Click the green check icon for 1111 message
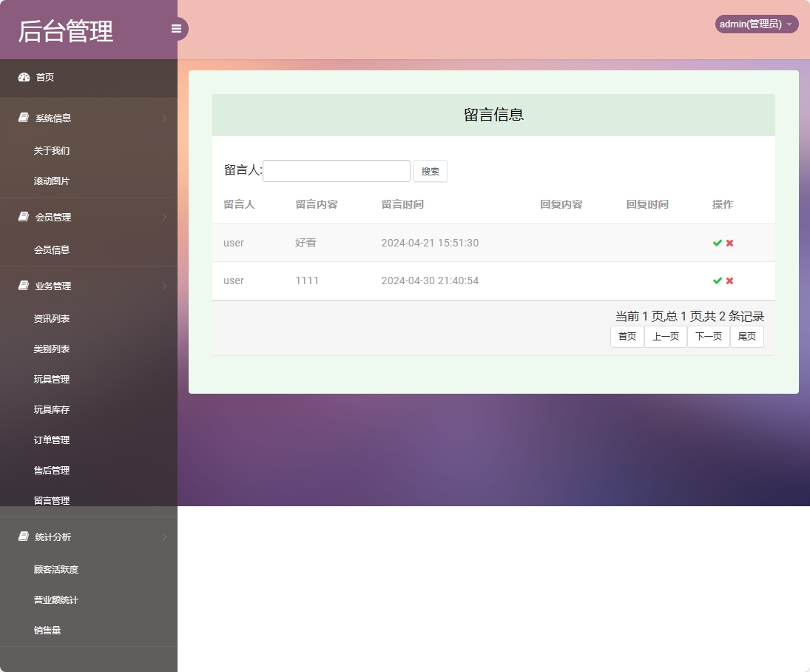Image resolution: width=810 pixels, height=672 pixels. click(716, 280)
